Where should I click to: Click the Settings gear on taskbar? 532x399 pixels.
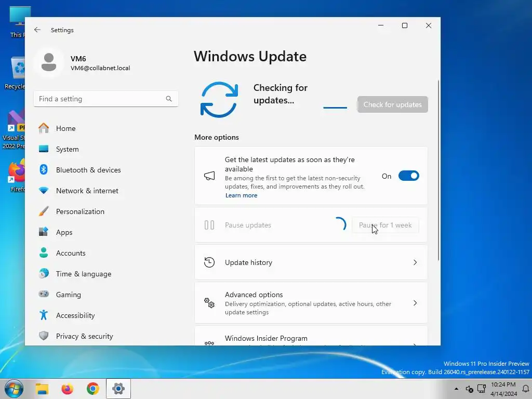coord(118,389)
